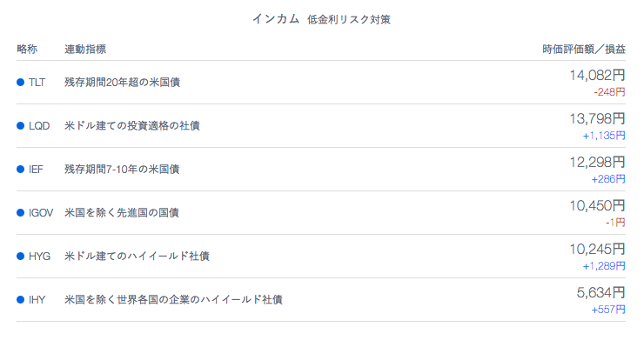Select the 残存期間7-10年の米国債 description
Image resolution: width=644 pixels, height=347 pixels.
(122, 170)
